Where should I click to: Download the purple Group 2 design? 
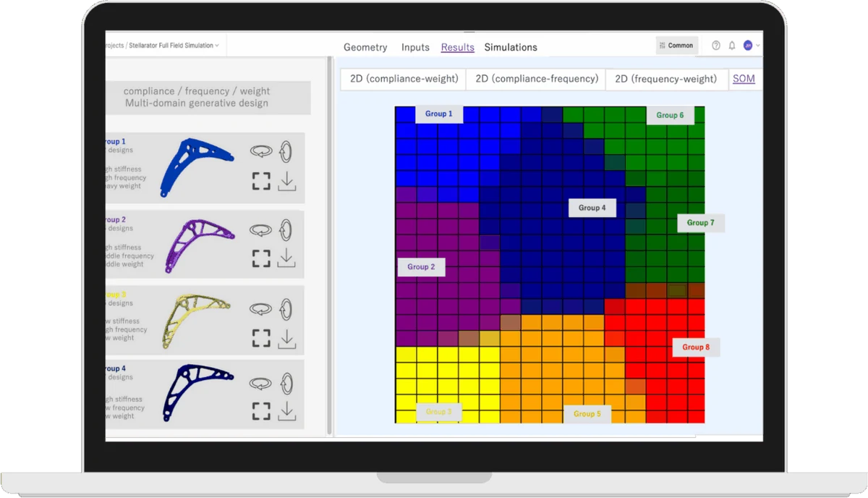click(287, 258)
